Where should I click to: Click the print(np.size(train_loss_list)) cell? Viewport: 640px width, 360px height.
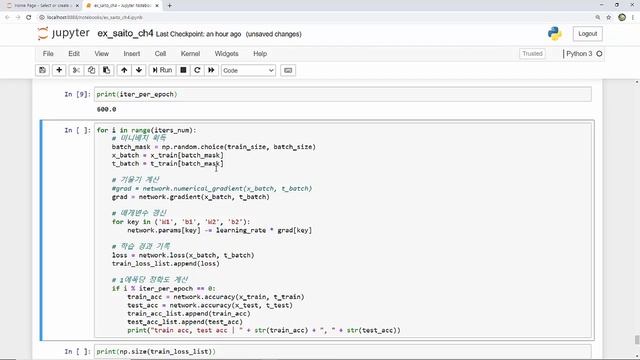[x=343, y=351]
